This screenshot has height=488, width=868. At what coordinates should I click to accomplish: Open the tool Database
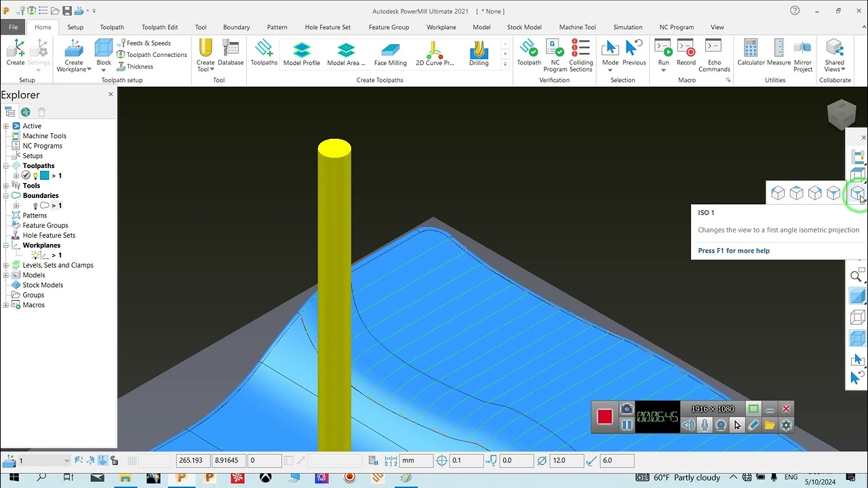[231, 53]
